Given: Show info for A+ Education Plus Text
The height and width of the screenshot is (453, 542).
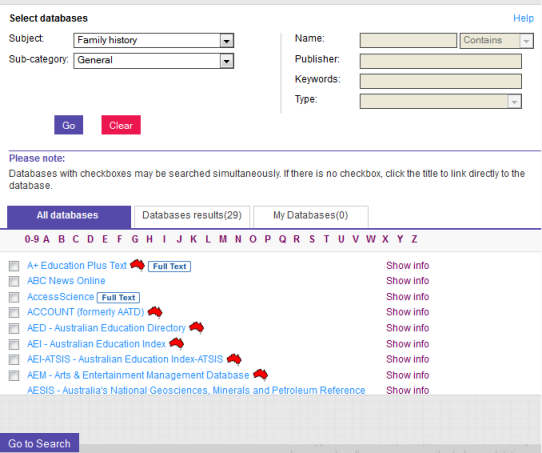Looking at the screenshot, I should point(408,265).
